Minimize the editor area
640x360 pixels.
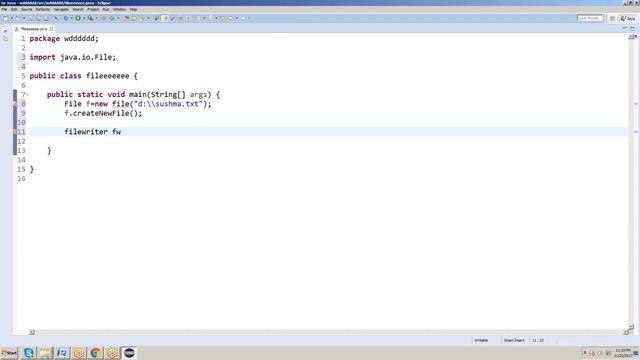[624, 29]
